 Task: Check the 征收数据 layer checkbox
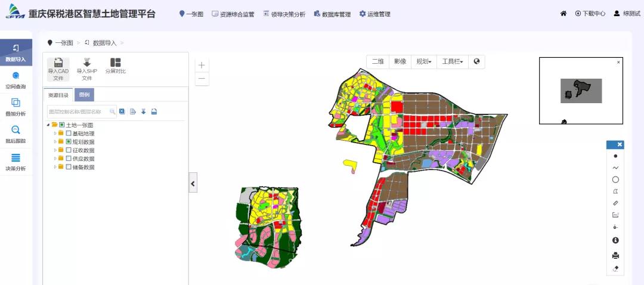click(x=69, y=150)
